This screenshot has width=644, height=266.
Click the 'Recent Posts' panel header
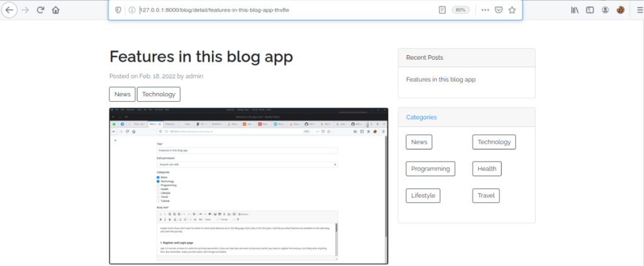(467, 57)
